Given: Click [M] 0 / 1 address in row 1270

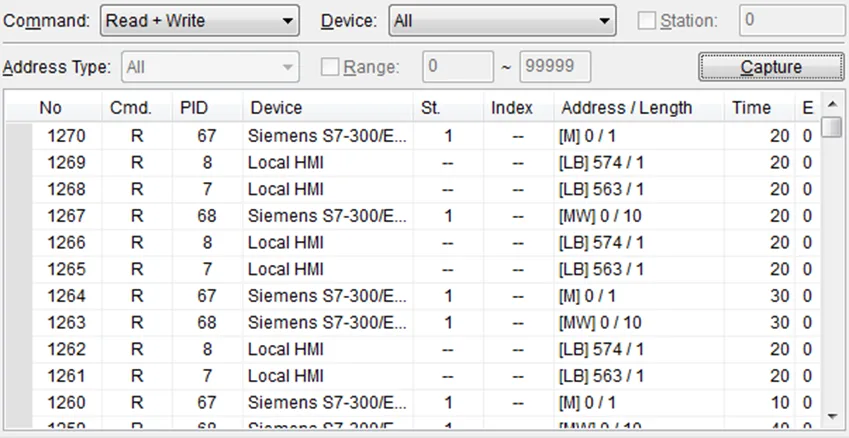Looking at the screenshot, I should pos(587,135).
